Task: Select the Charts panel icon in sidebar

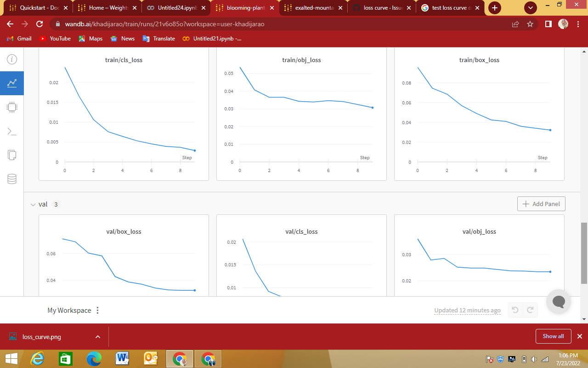Action: (11, 83)
